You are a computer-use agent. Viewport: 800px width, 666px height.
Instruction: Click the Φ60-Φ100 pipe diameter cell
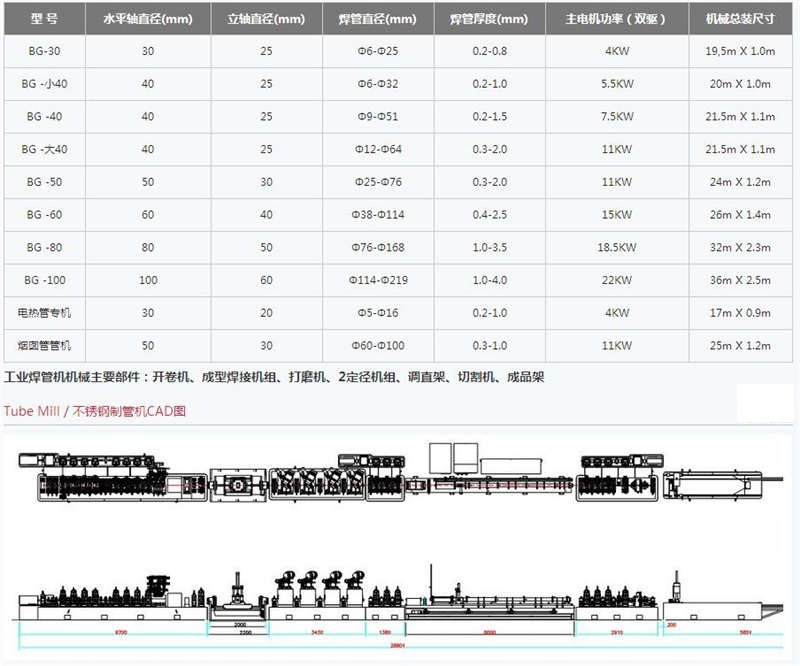click(x=378, y=346)
